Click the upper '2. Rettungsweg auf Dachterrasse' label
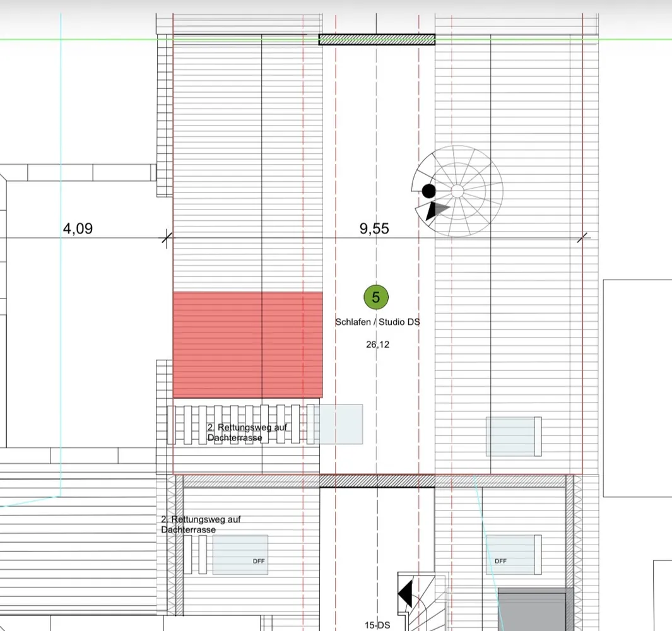The width and height of the screenshot is (672, 631). click(x=247, y=432)
